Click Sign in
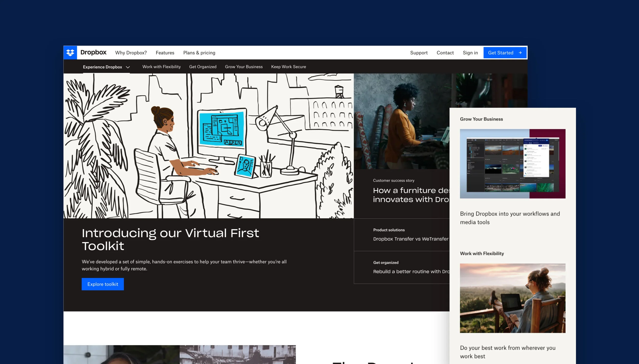Viewport: 639px width, 364px height. 470,53
